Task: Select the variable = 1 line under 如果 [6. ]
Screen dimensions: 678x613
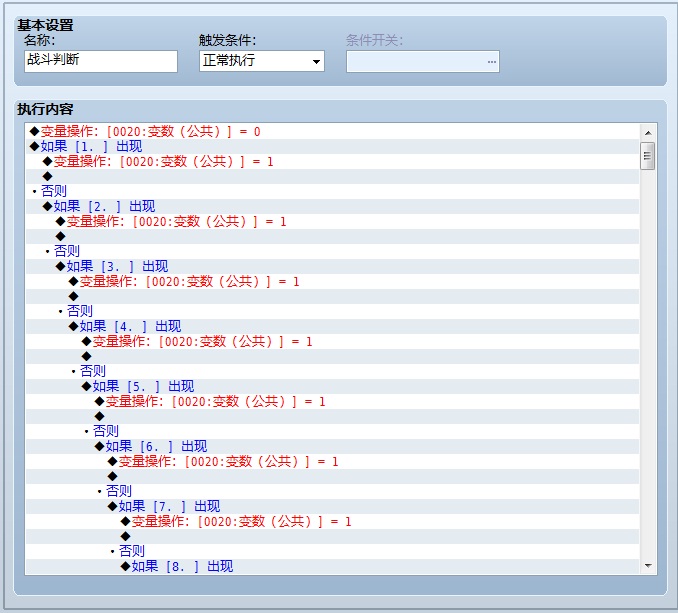Action: (332, 462)
